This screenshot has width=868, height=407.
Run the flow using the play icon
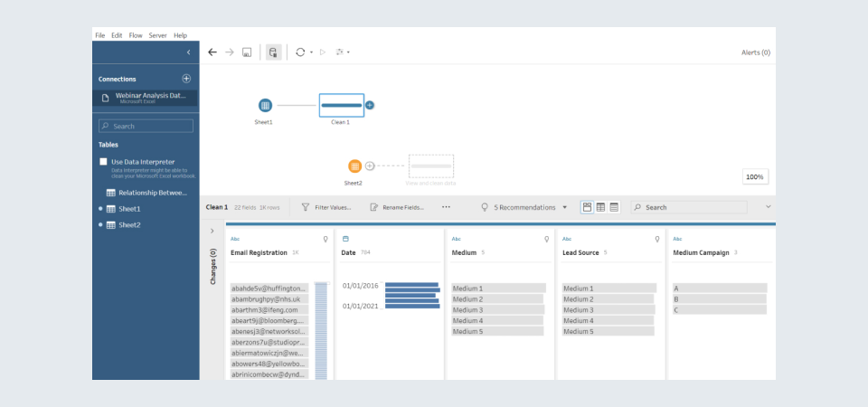[323, 52]
